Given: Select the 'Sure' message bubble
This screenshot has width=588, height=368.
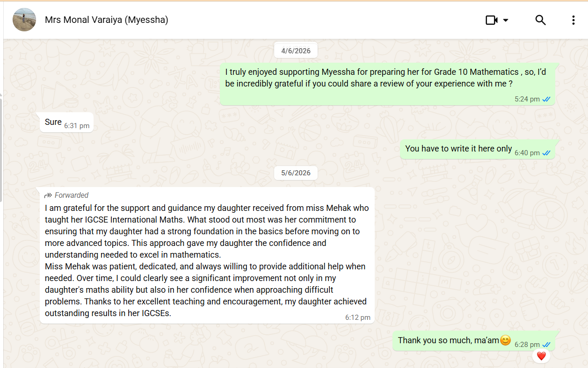Looking at the screenshot, I should pyautogui.click(x=66, y=123).
